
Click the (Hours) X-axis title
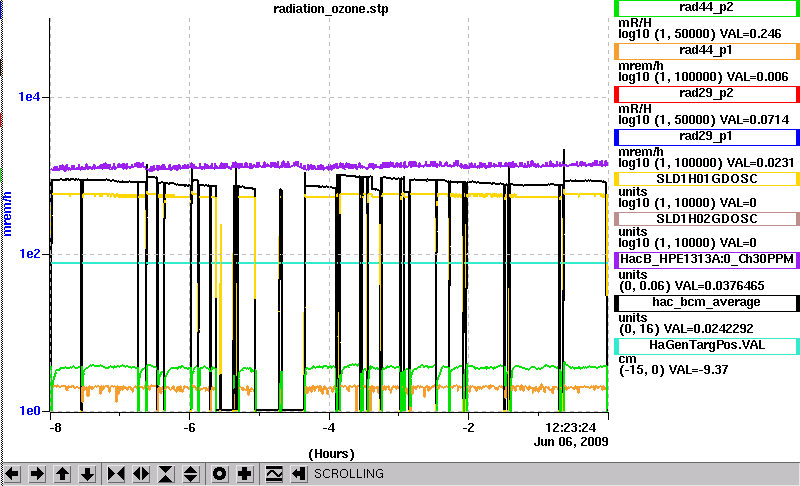point(331,454)
